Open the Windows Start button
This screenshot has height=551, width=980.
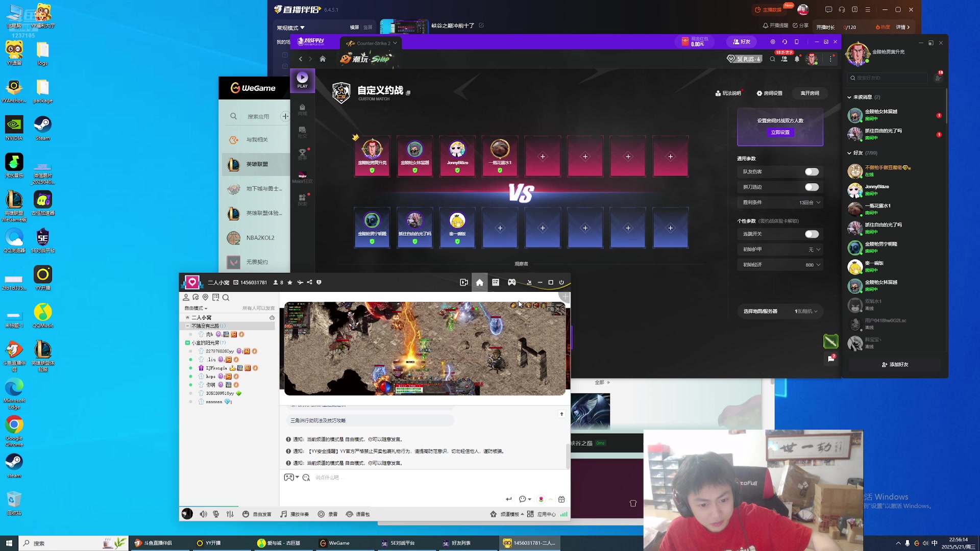(x=9, y=543)
